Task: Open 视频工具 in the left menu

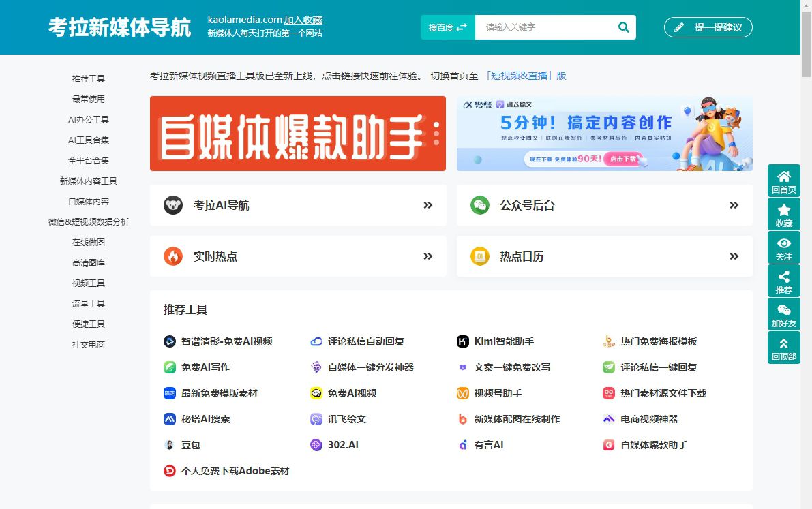Action: 89,283
